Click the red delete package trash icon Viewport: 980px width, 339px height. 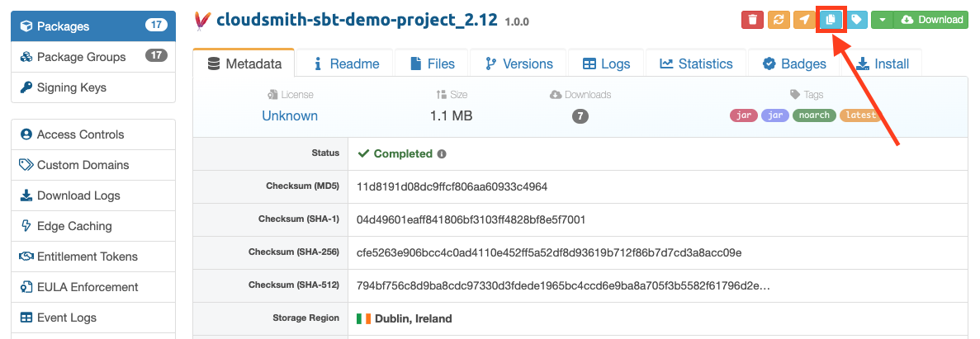(752, 19)
